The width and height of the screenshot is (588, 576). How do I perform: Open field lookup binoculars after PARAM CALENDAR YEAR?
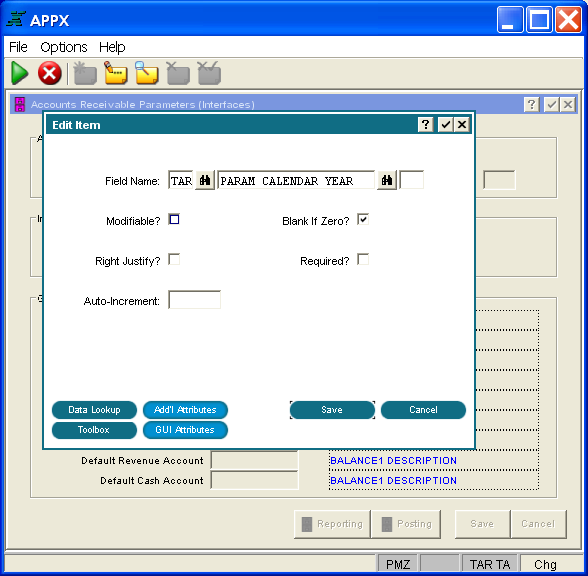pos(387,181)
